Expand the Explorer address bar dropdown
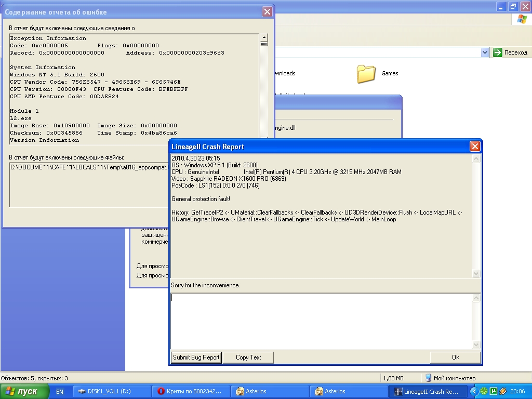The width and height of the screenshot is (532, 399). click(x=485, y=52)
